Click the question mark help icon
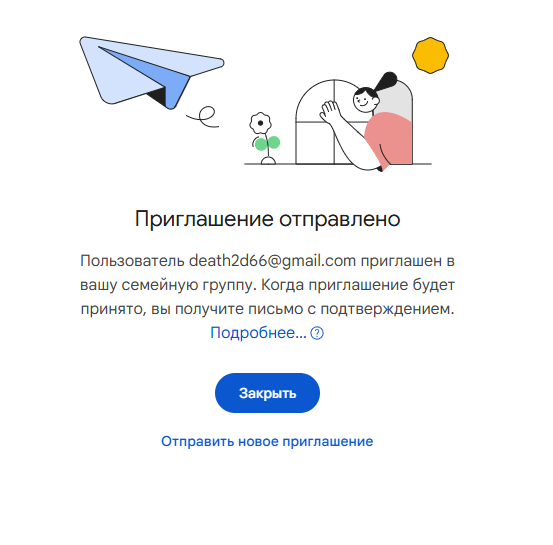Viewport: 553px width, 545px height. point(317,333)
